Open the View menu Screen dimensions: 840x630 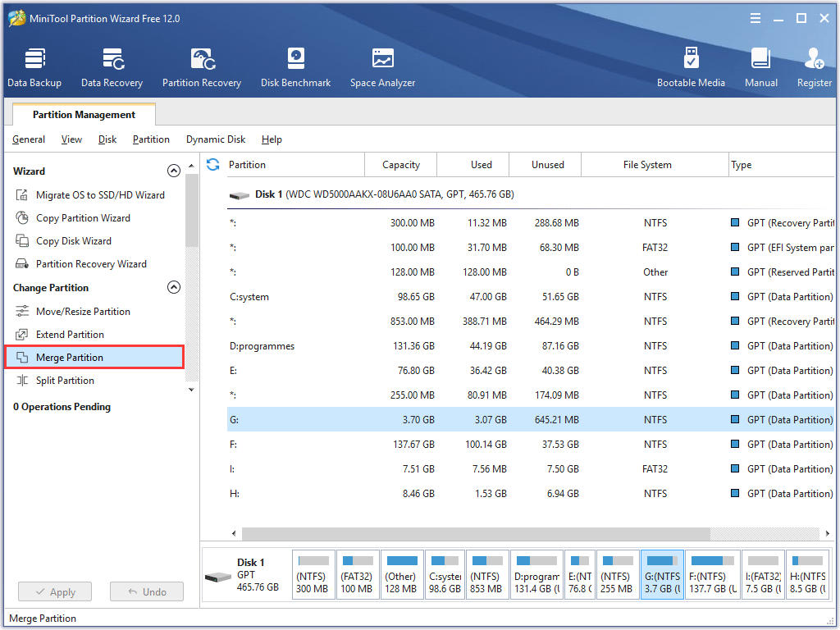coord(71,139)
